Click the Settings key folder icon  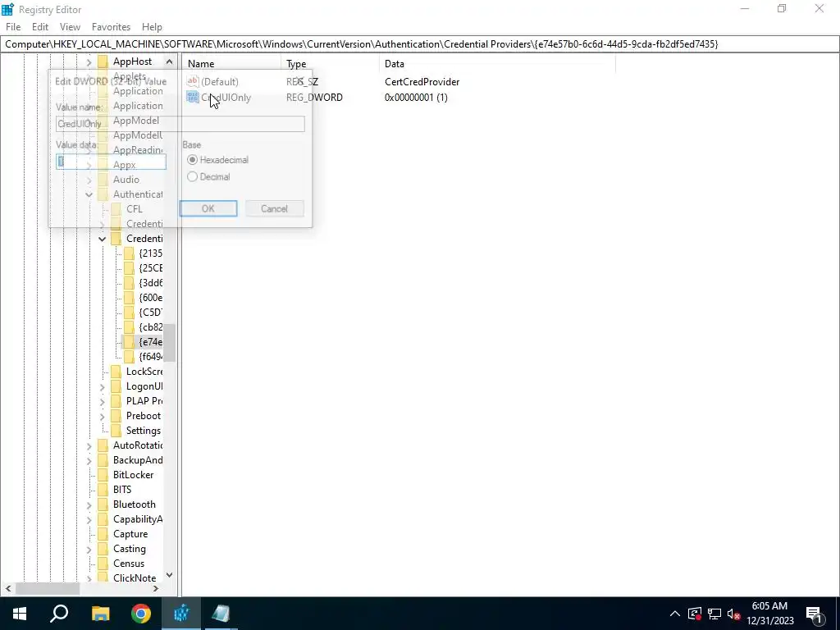click(116, 430)
